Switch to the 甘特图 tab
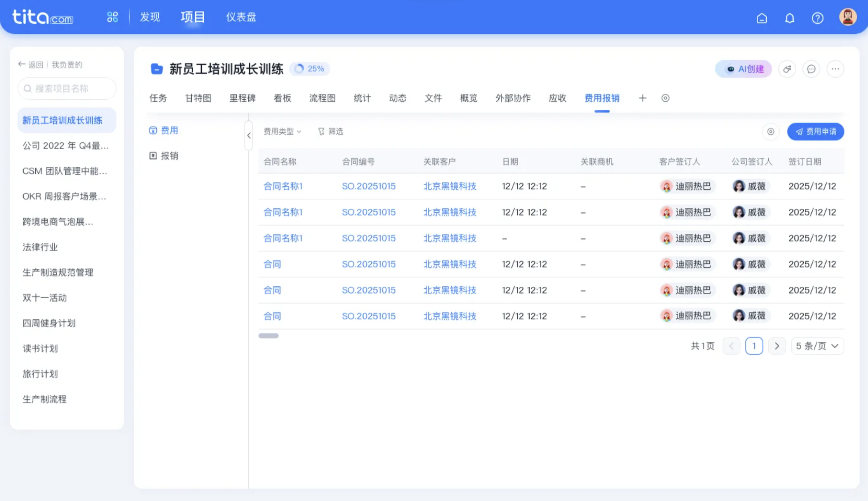This screenshot has height=501, width=868. (198, 98)
